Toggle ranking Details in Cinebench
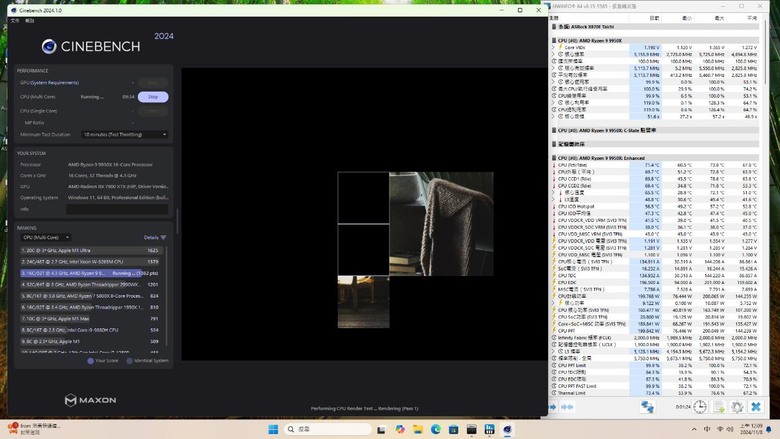Image resolution: width=780 pixels, height=439 pixels. [155, 238]
